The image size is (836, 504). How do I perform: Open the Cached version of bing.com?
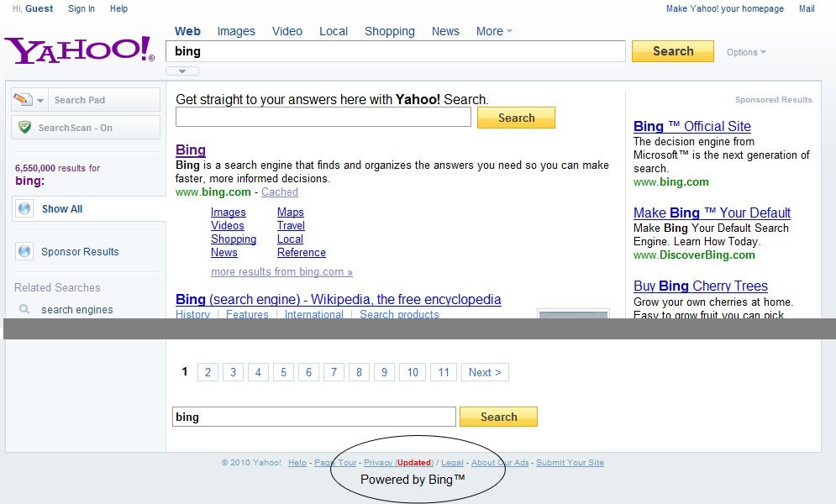(x=280, y=192)
